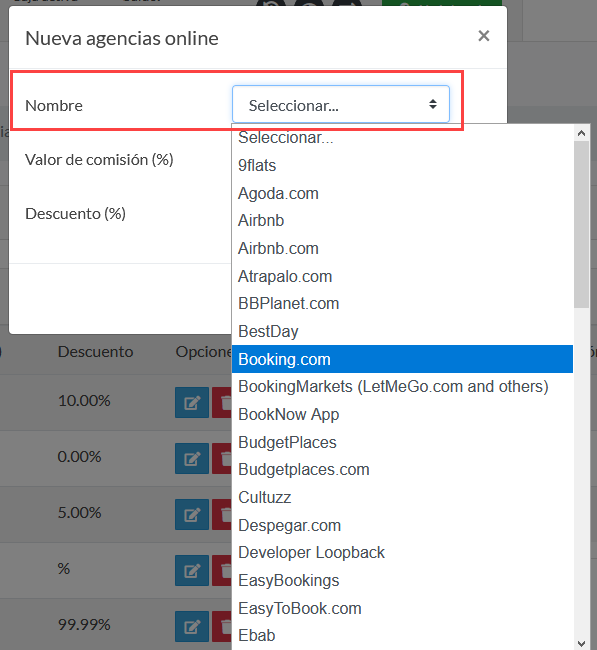This screenshot has height=650, width=597.
Task: Delete the row showing only % discount
Action: [222, 570]
